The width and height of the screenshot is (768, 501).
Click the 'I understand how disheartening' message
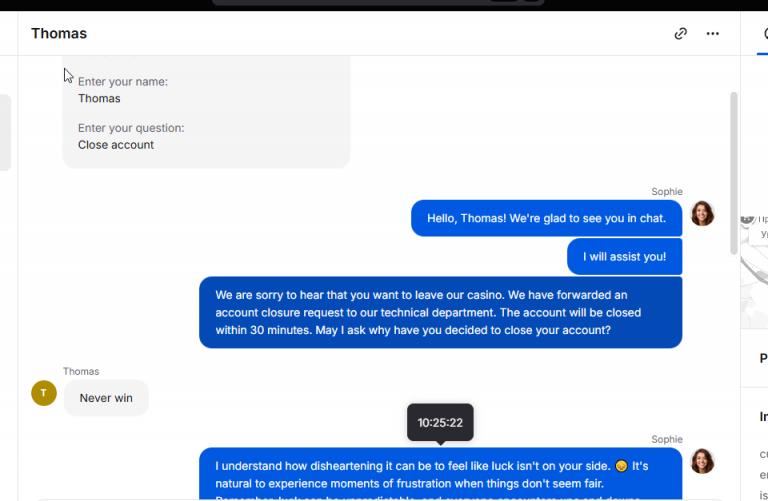click(x=440, y=474)
